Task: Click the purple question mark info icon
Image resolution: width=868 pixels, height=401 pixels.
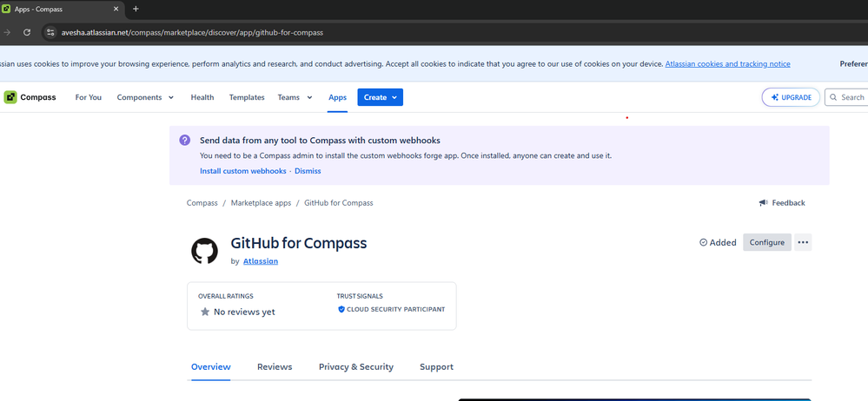Action: (x=185, y=141)
